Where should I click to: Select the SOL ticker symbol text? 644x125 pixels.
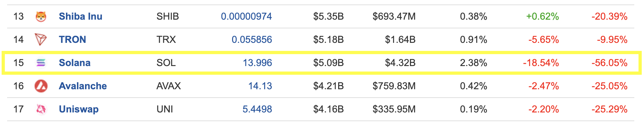[x=166, y=63]
